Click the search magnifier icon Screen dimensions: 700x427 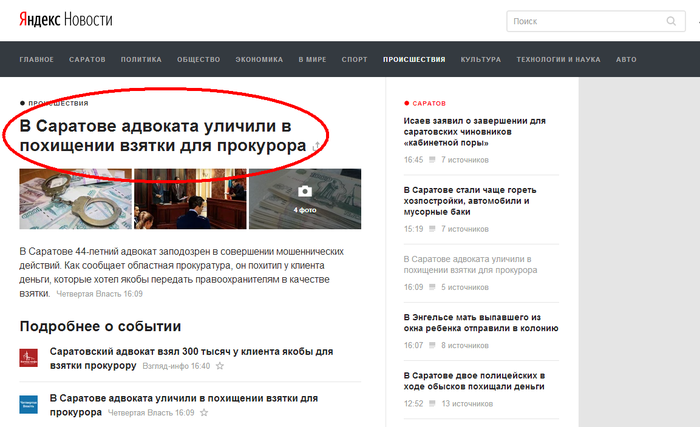[x=672, y=21]
